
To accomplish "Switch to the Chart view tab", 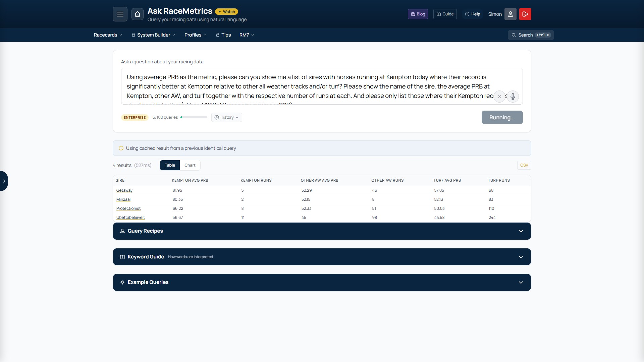I will pos(190,165).
